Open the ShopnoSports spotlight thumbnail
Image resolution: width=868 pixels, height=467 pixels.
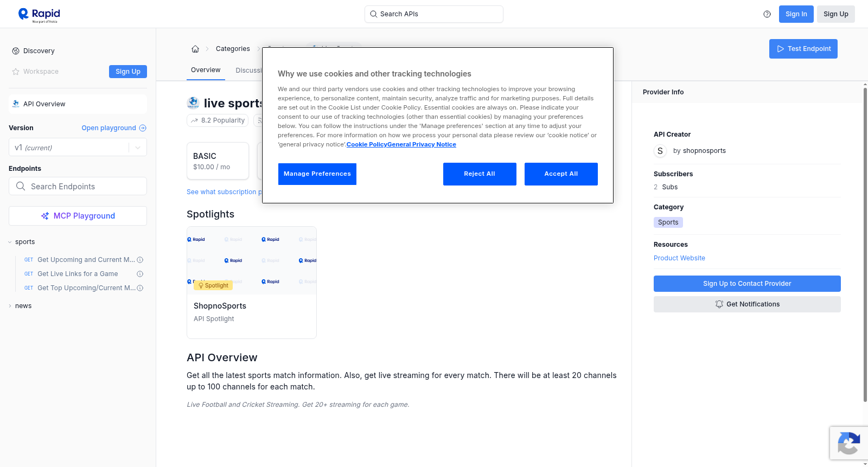(252, 260)
